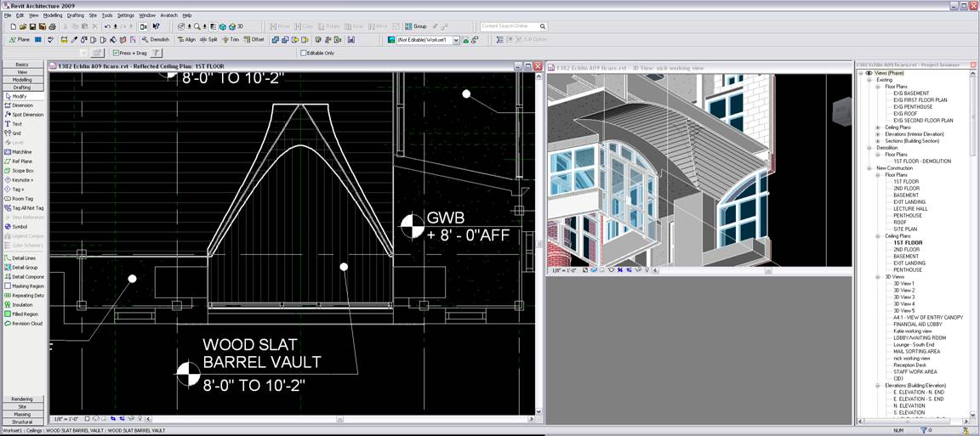Collapse the Demolition node

coord(869,147)
